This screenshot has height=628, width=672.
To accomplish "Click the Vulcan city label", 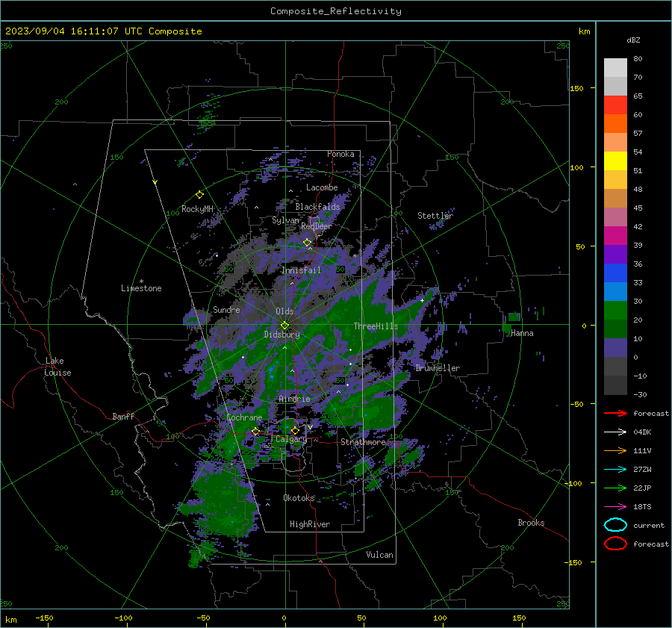I will [379, 555].
